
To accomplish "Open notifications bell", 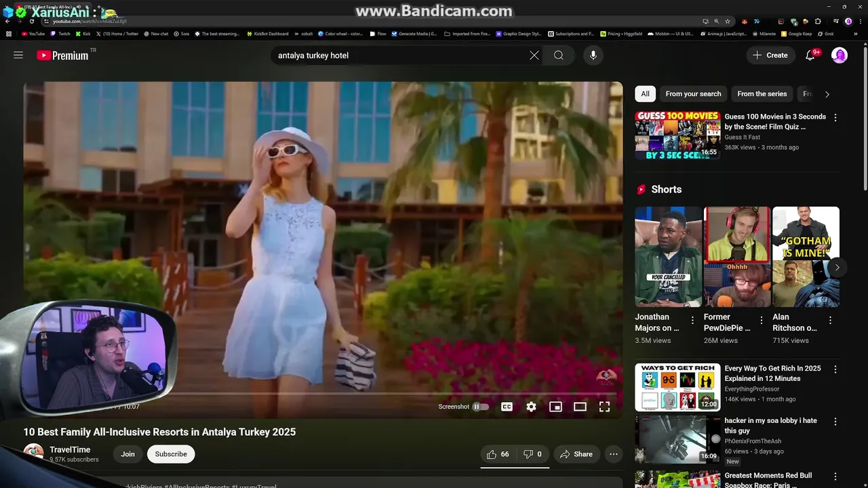I will coord(810,56).
